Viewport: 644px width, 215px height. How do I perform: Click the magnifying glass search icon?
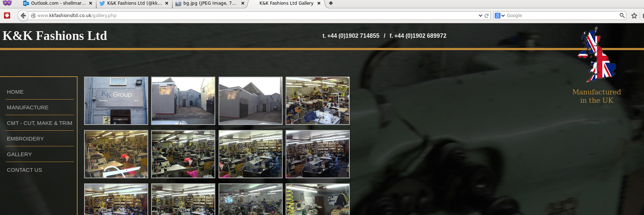tap(622, 16)
